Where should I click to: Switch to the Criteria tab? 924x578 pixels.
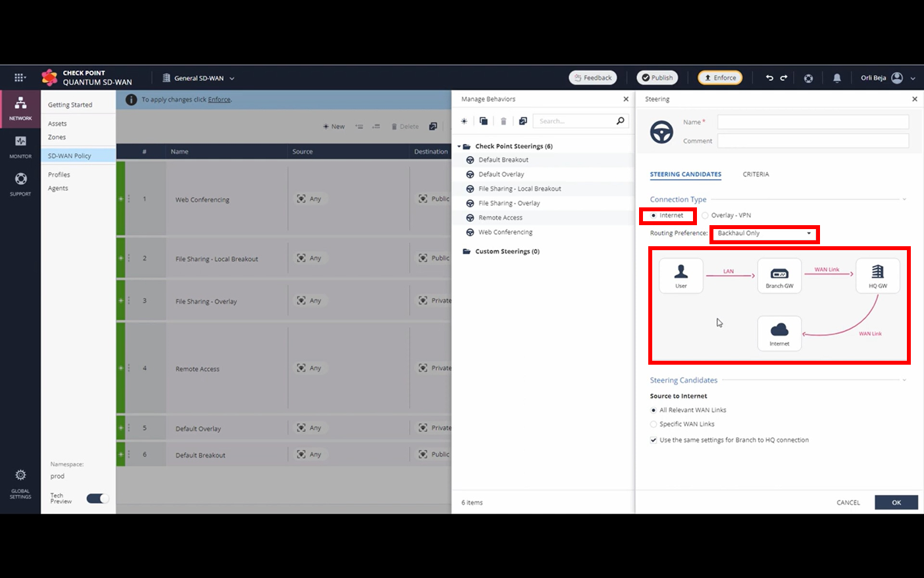756,174
